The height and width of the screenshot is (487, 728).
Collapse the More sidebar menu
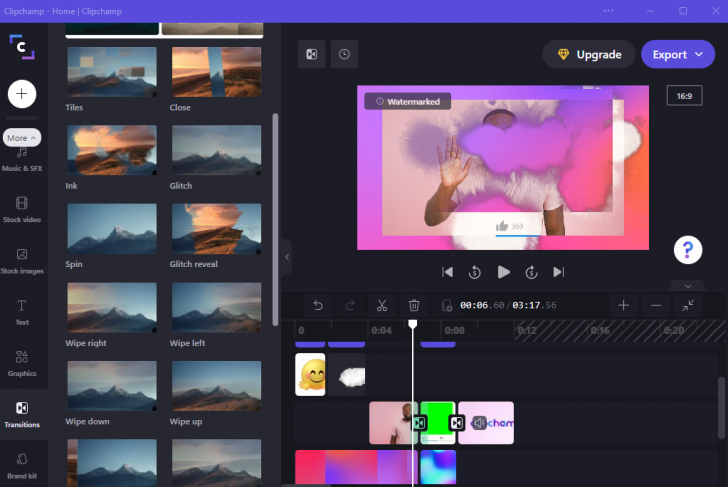click(x=22, y=138)
